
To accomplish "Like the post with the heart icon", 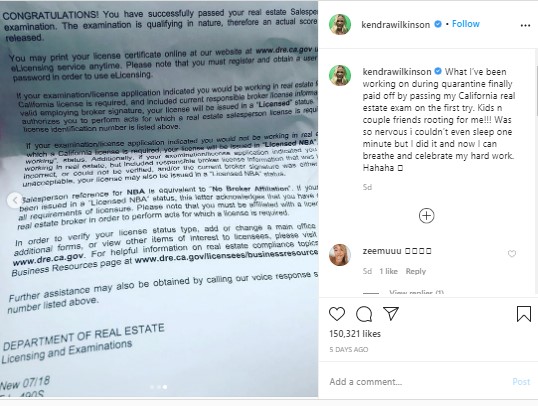I will coord(337,314).
